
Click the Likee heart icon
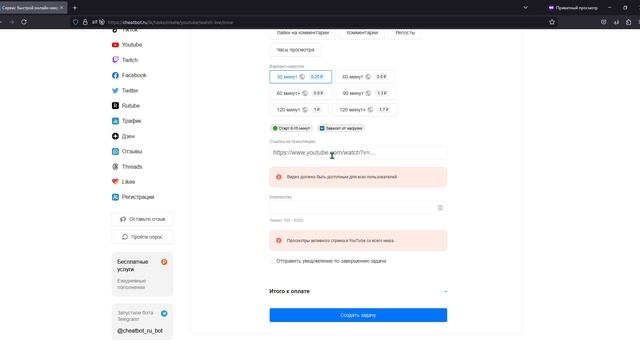tap(115, 182)
